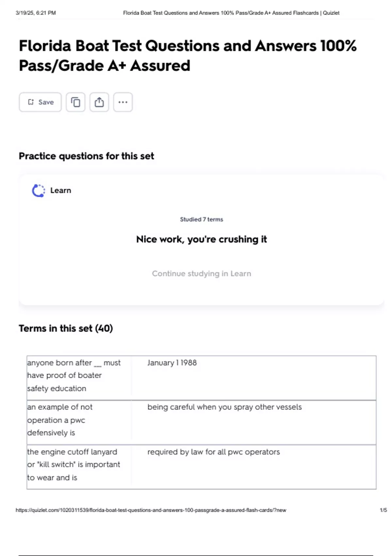Click the Studied 7 terms text

pyautogui.click(x=201, y=219)
